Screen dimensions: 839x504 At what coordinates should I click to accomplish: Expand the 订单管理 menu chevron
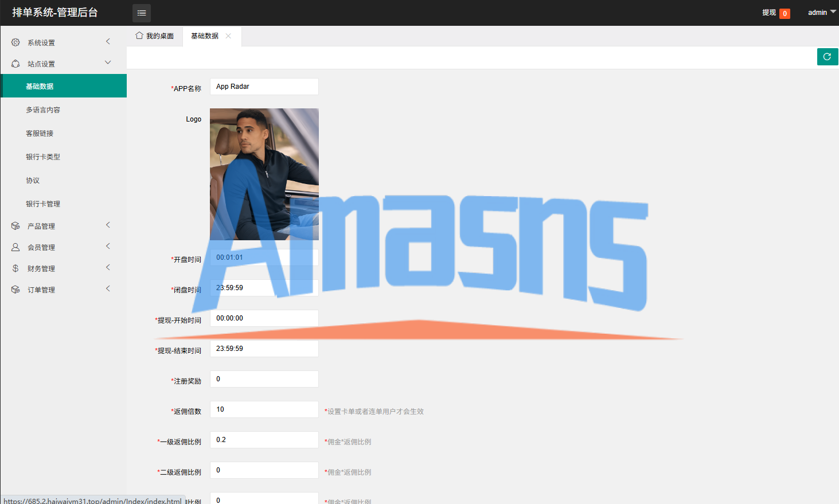click(x=108, y=288)
